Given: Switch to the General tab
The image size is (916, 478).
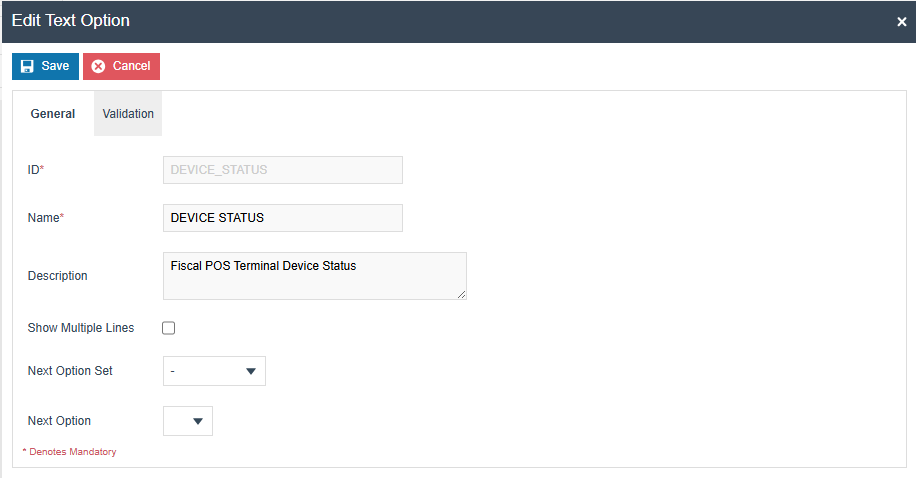Looking at the screenshot, I should 53,114.
